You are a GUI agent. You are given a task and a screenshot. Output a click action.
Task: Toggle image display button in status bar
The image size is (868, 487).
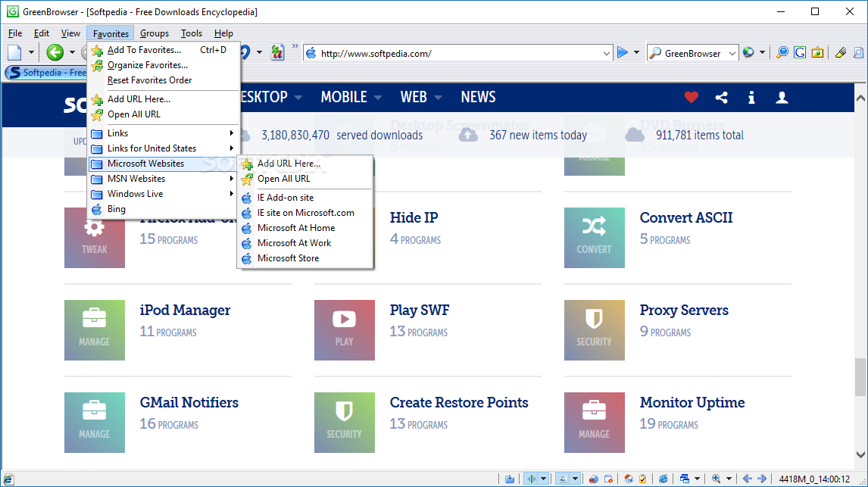click(x=563, y=479)
